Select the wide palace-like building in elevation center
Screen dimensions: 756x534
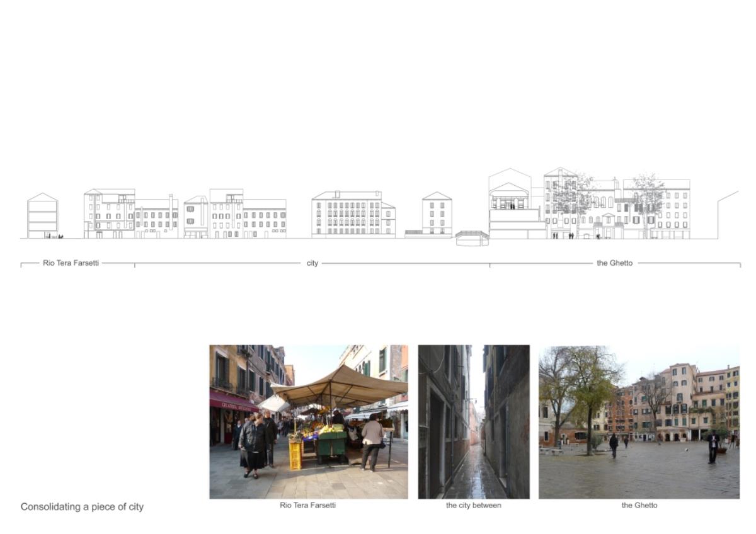(x=353, y=215)
